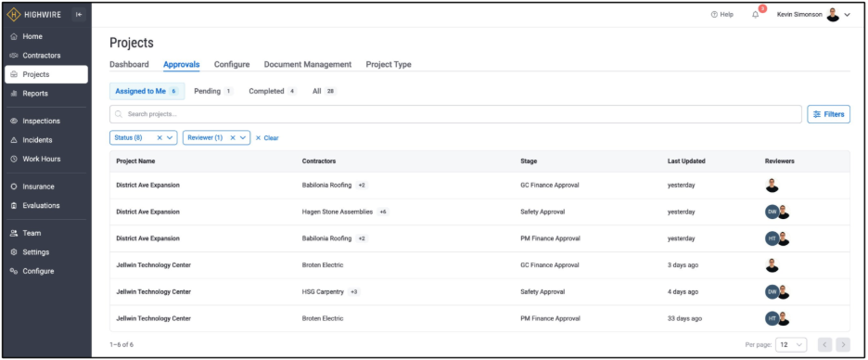Open the user menu chevron
This screenshot has height=360, width=868.
coord(847,15)
